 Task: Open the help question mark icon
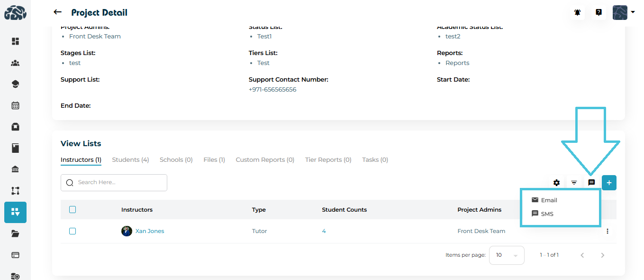click(599, 13)
